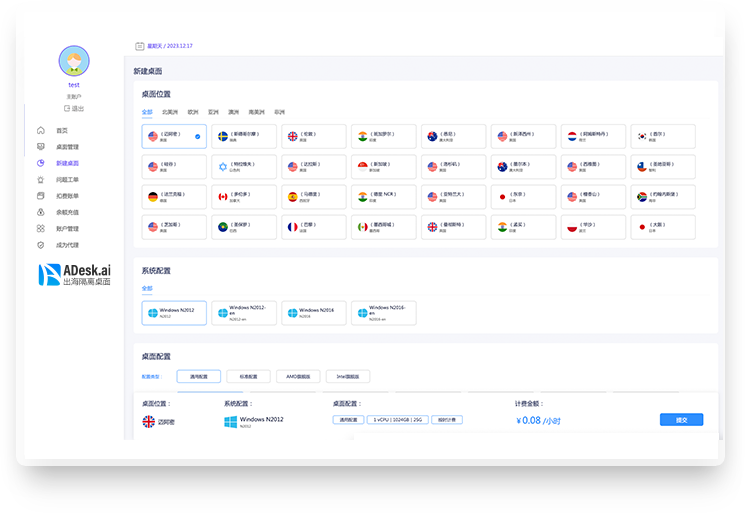Switch to the 欧洲 region tab
Viewport: 745px width, 513px height.
pyautogui.click(x=193, y=112)
